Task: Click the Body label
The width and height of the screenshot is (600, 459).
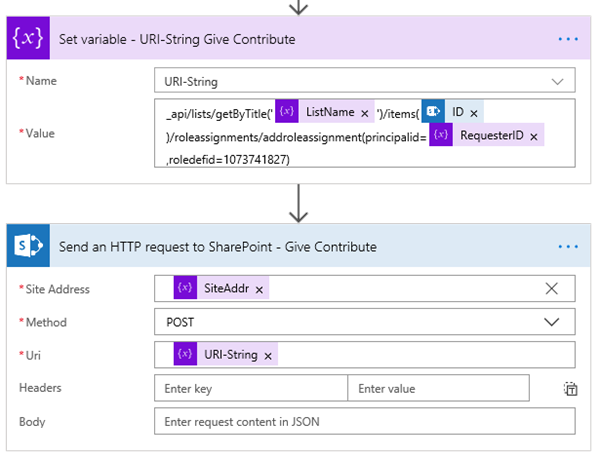Action: point(32,422)
